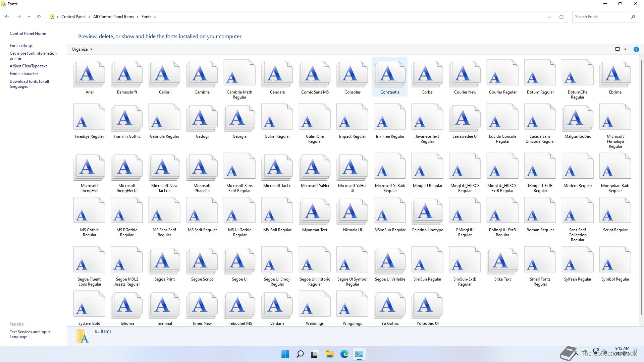Open File Explorer from the taskbar

pos(329,354)
